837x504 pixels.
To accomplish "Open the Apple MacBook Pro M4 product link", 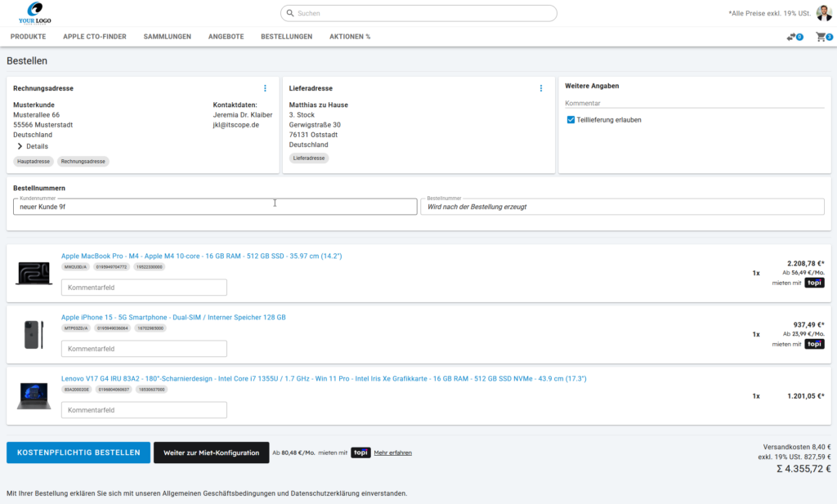I will coord(201,256).
